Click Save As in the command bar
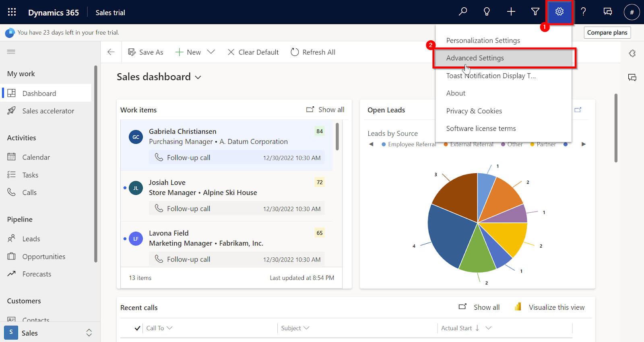Image resolution: width=644 pixels, height=342 pixels. click(x=146, y=52)
